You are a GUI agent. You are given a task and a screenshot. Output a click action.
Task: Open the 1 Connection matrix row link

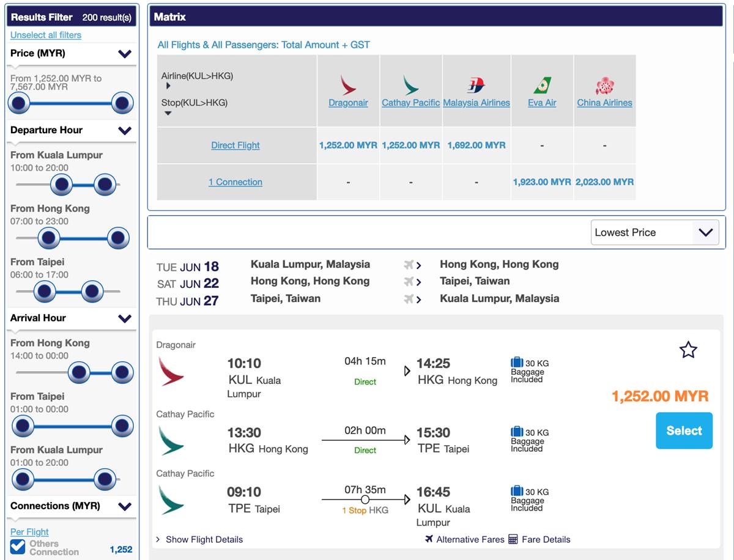coord(235,182)
